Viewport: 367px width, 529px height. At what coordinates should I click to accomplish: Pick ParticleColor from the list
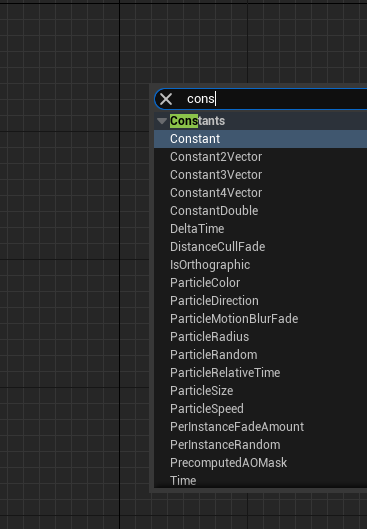coord(260,283)
